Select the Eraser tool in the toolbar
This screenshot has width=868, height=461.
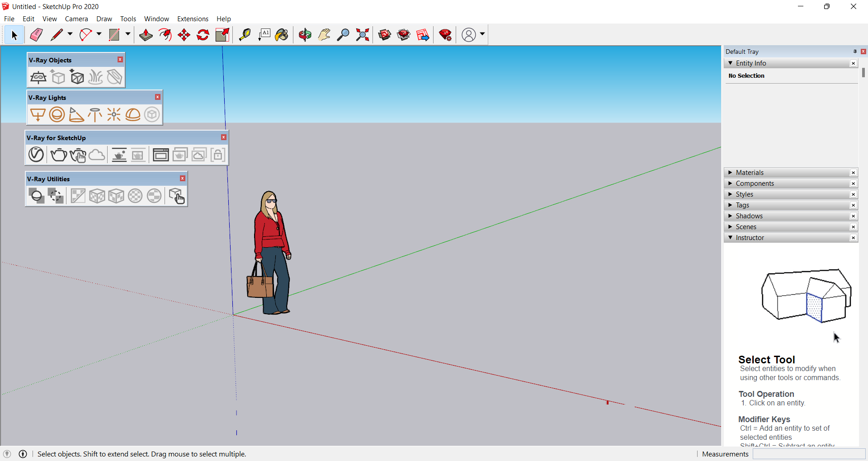tap(36, 35)
